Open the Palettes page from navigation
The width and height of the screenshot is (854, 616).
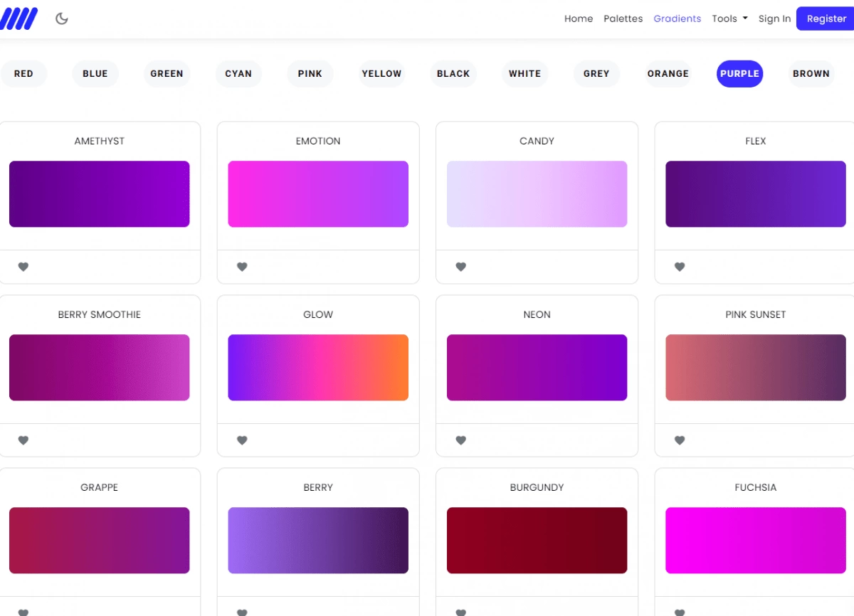coord(623,18)
